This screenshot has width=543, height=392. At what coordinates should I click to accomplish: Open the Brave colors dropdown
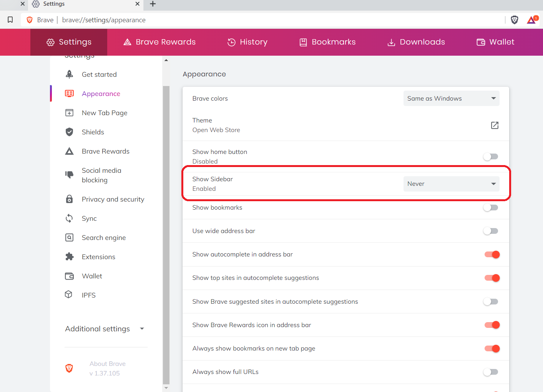(x=451, y=98)
